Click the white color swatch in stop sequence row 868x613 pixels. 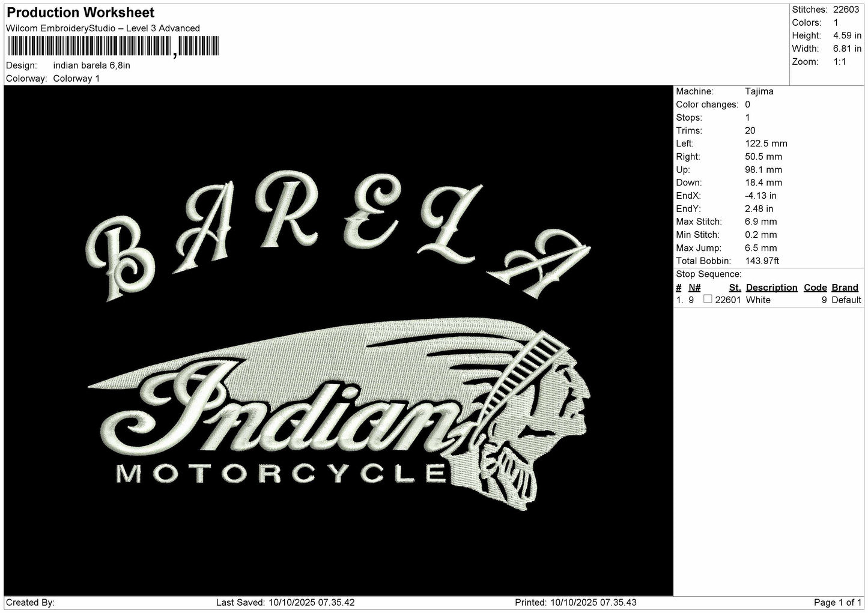pos(708,299)
